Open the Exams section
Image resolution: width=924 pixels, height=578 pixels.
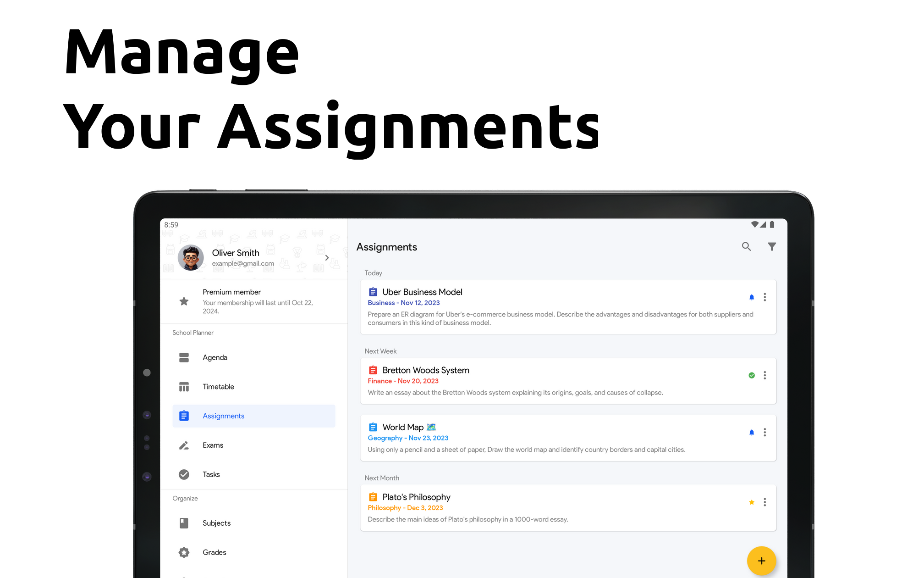(x=213, y=445)
